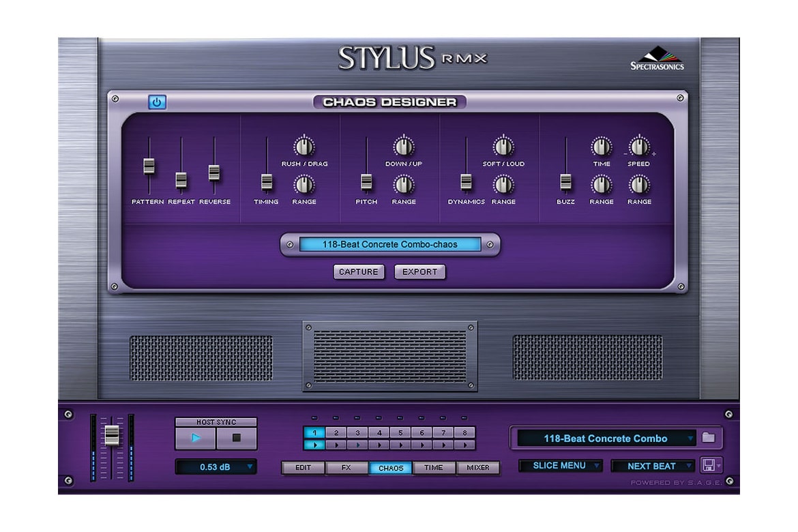
Task: Click the master volume fader
Action: coord(112,435)
